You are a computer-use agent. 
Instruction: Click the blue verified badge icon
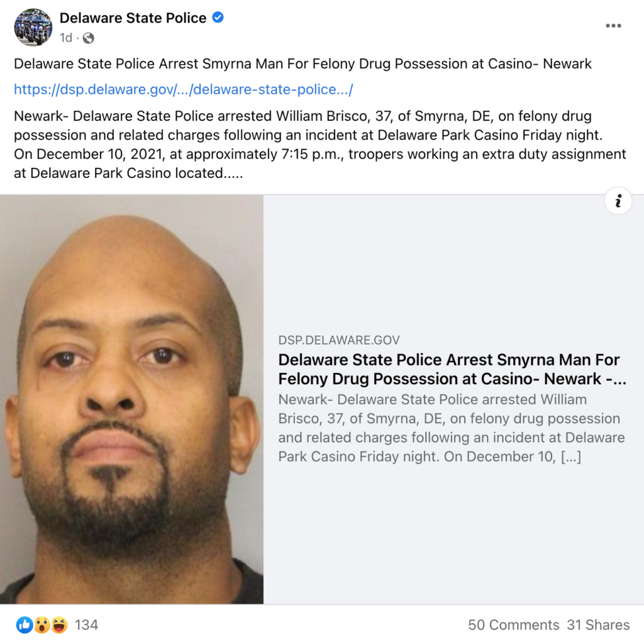pos(218,18)
